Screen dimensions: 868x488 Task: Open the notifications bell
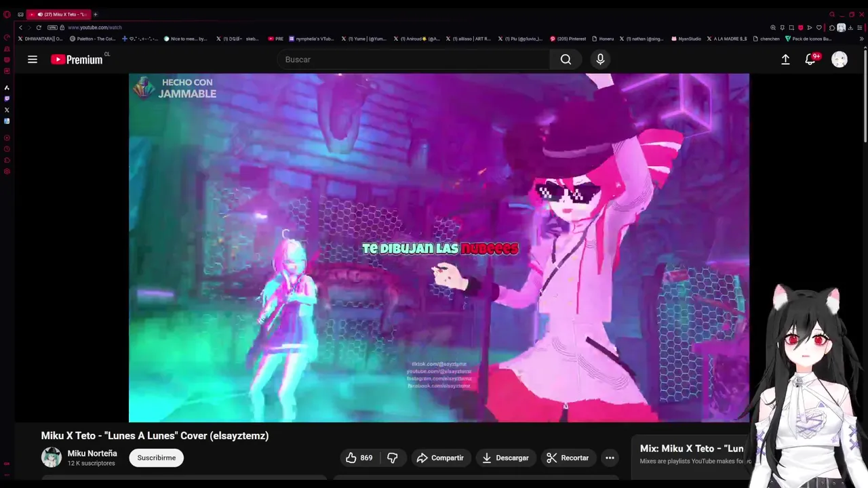point(810,60)
